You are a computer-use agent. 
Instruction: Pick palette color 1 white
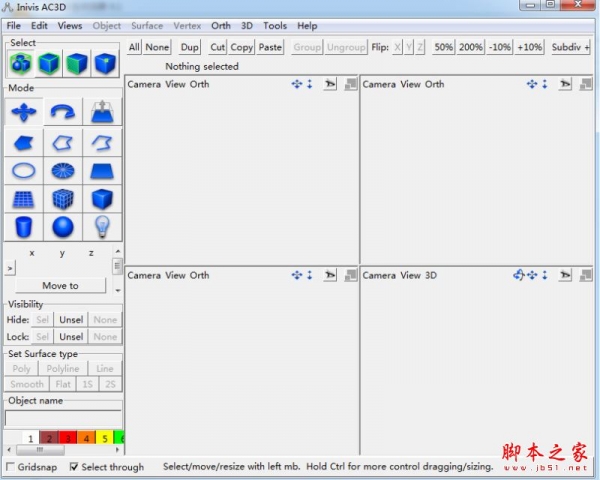click(31, 438)
